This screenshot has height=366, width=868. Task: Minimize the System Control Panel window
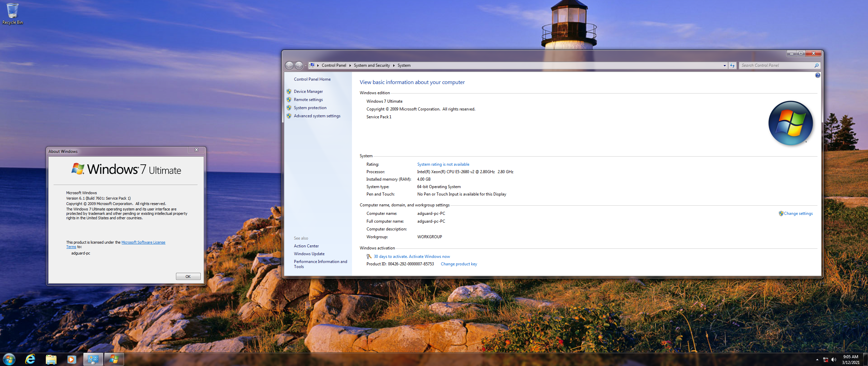(791, 54)
